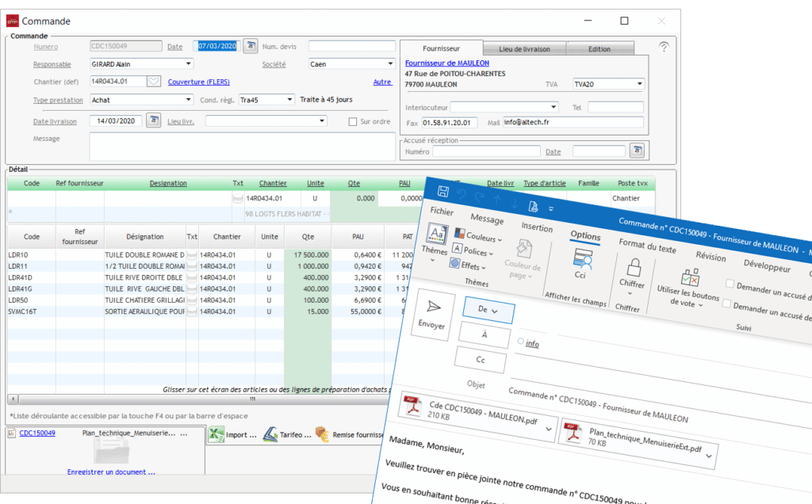This screenshot has width=812, height=504.
Task: Check the first Demander un accusé option in Outlook
Action: point(730,284)
